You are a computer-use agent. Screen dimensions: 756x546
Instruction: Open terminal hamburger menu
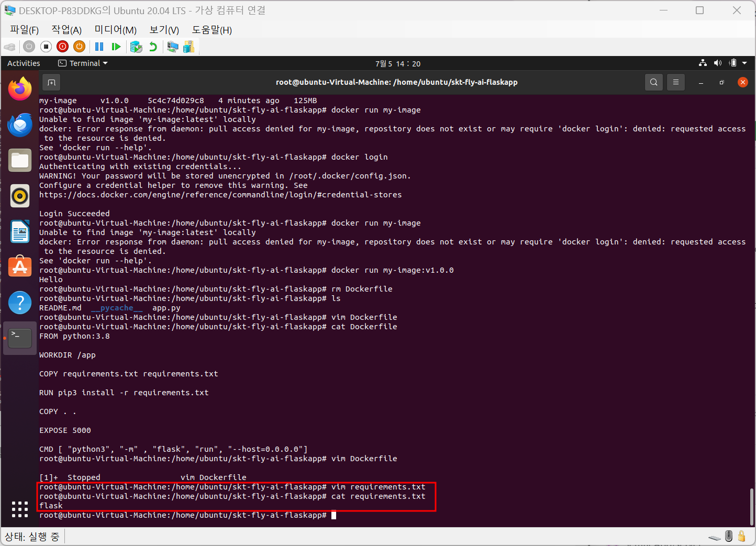click(x=675, y=82)
